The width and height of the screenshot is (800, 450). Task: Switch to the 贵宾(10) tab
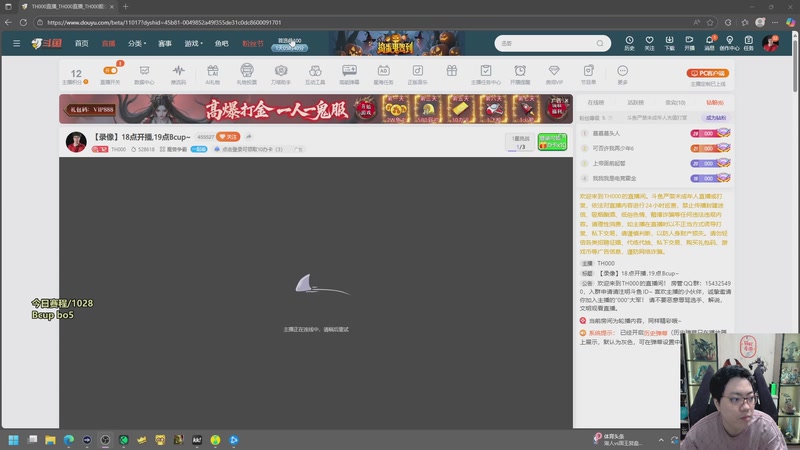tap(675, 103)
